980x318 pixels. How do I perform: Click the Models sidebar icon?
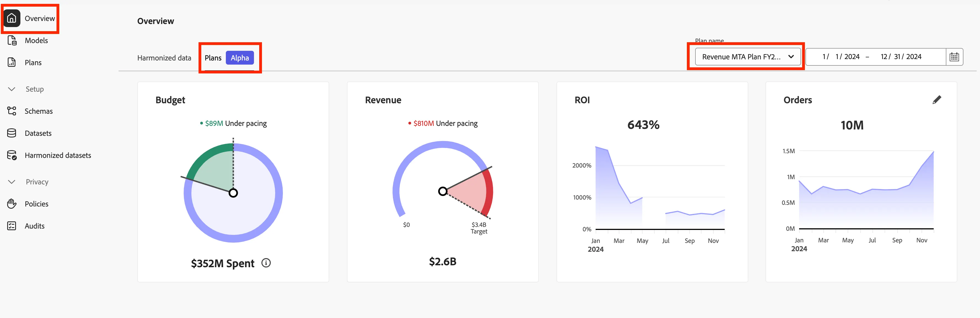(12, 40)
